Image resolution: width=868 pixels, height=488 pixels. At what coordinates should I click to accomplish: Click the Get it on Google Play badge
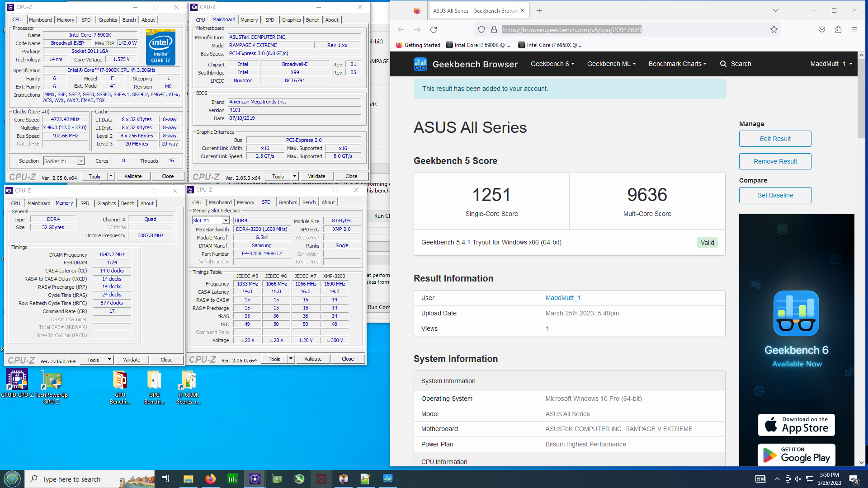797,455
